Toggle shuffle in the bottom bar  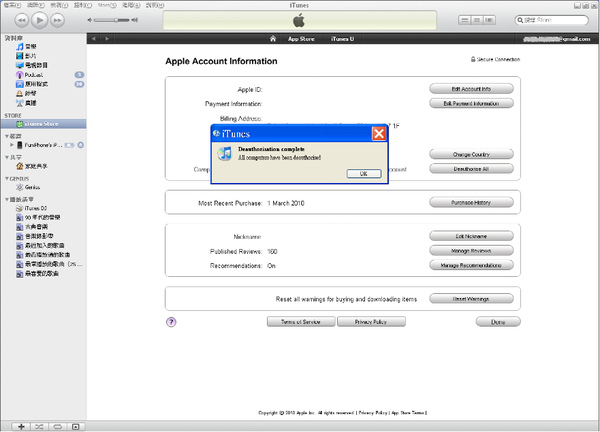click(x=39, y=427)
